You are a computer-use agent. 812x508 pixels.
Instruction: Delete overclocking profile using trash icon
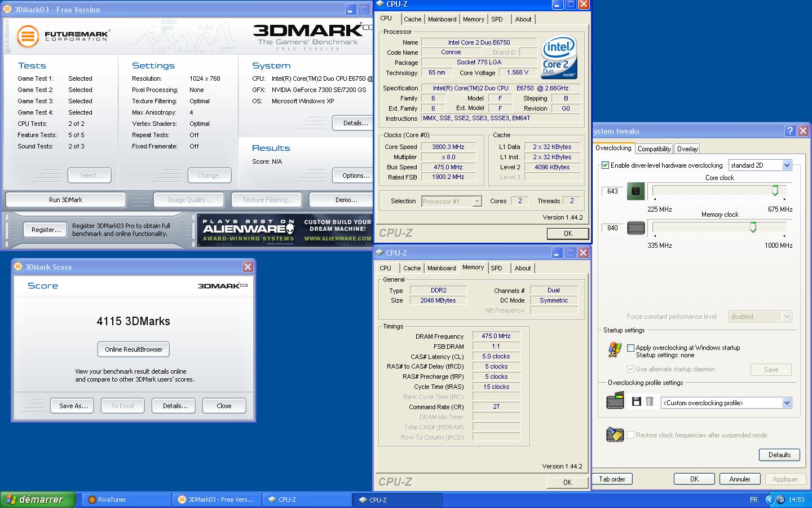click(x=650, y=402)
